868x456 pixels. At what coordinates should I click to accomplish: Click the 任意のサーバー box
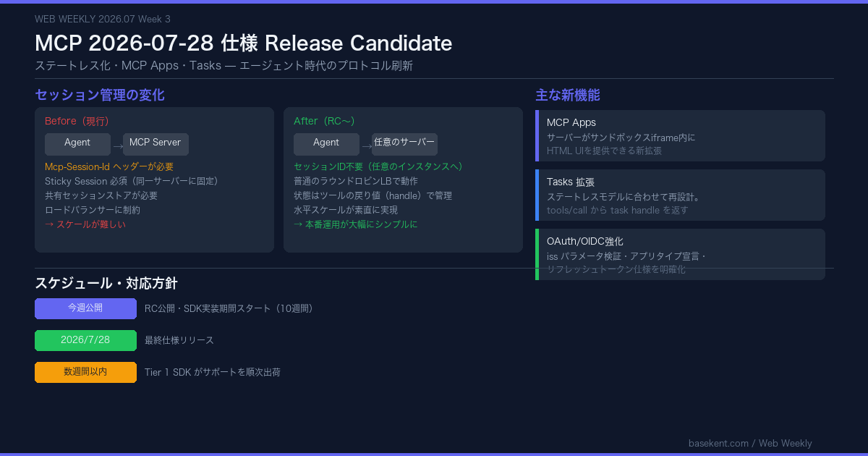click(404, 144)
